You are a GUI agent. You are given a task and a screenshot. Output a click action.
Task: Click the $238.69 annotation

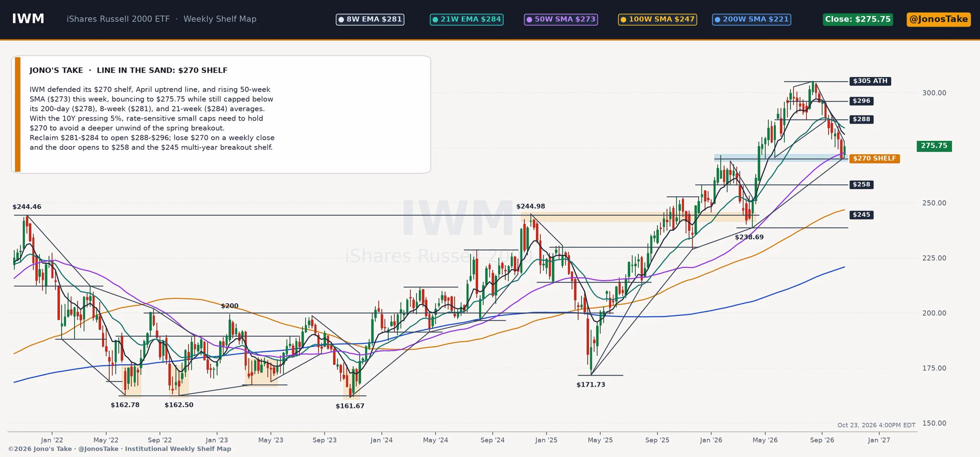pyautogui.click(x=749, y=237)
